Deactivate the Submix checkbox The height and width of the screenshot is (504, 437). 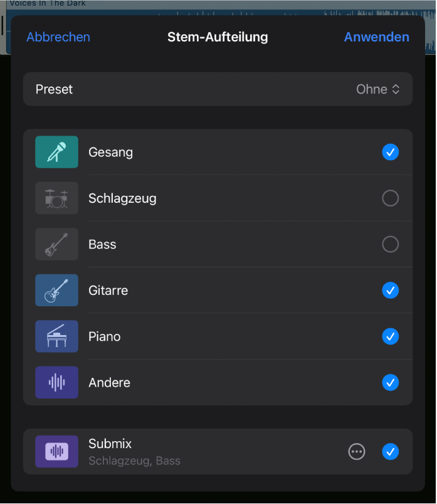click(390, 452)
